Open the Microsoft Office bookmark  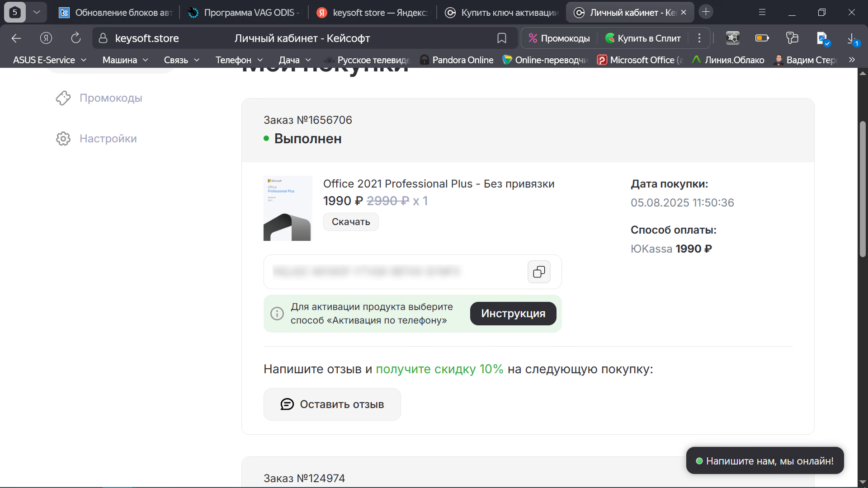(x=640, y=60)
